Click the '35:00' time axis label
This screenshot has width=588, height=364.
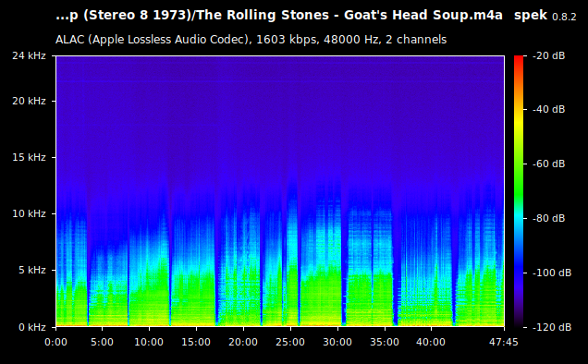(x=385, y=342)
